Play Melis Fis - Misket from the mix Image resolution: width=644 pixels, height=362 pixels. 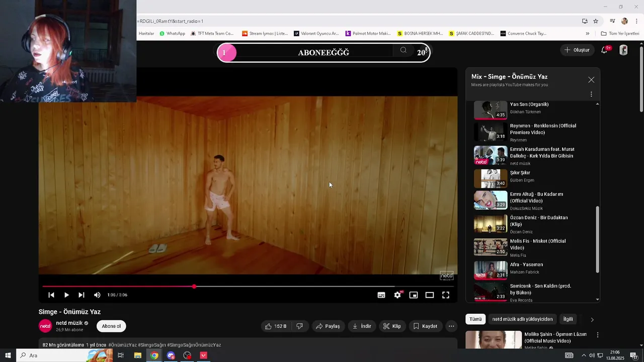click(538, 244)
